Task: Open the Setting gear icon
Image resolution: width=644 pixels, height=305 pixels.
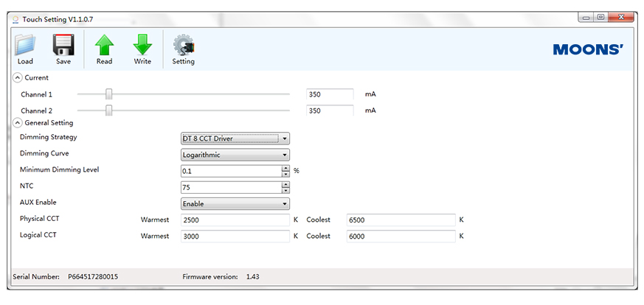Action: [183, 46]
